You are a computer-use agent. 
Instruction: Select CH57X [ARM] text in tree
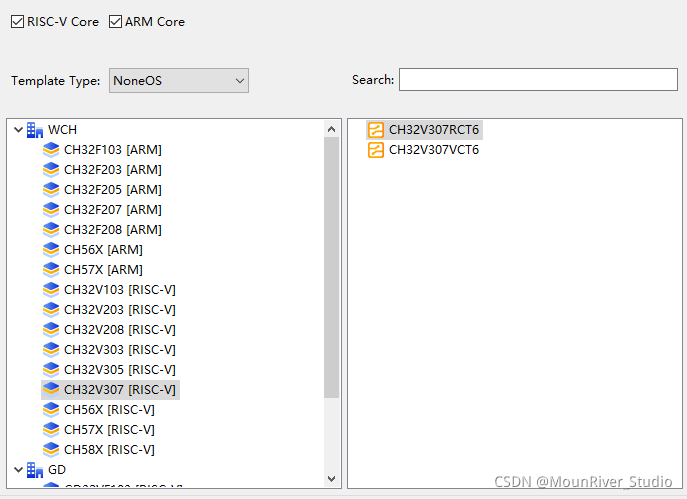click(x=103, y=270)
